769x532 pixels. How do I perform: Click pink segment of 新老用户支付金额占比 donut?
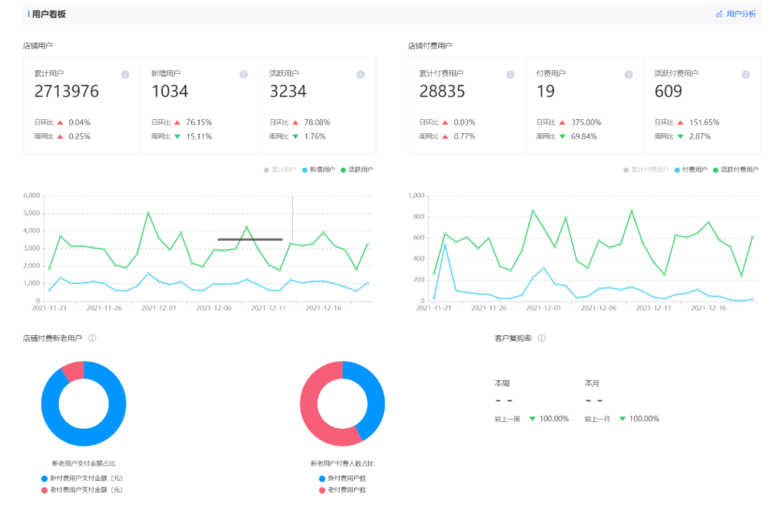(x=74, y=371)
